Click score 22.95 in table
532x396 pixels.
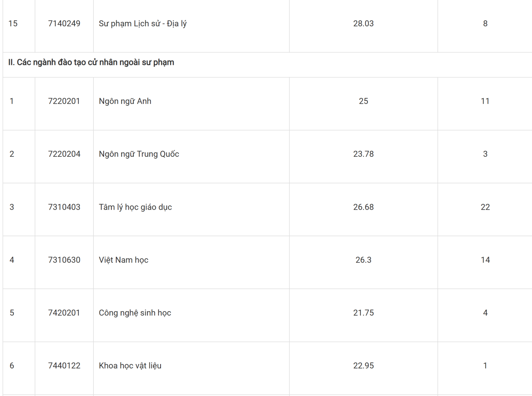(x=363, y=366)
